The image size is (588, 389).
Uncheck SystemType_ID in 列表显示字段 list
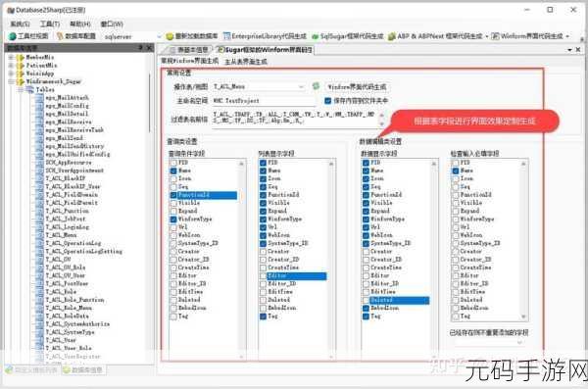pos(264,243)
